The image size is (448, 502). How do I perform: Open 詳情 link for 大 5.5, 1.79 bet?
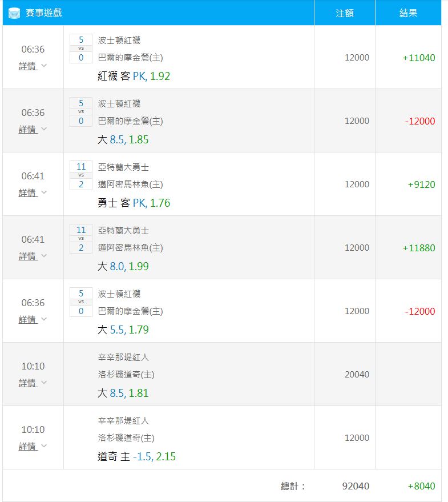click(x=33, y=319)
